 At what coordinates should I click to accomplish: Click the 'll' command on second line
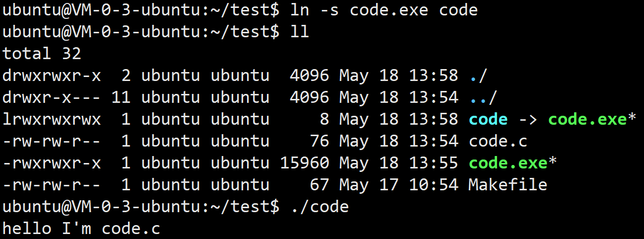point(300,32)
